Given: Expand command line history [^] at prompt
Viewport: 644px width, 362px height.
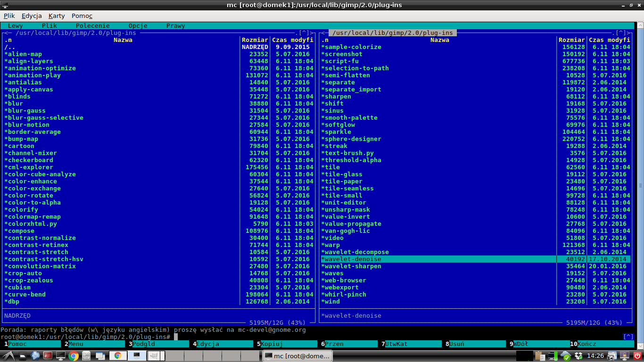Looking at the screenshot, I should pos(628,337).
